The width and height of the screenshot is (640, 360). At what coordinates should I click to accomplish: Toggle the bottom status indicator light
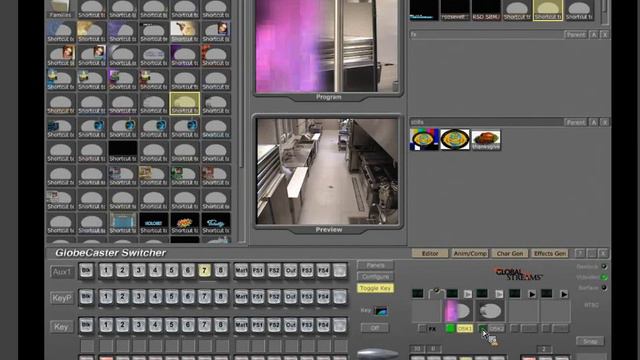(x=604, y=288)
